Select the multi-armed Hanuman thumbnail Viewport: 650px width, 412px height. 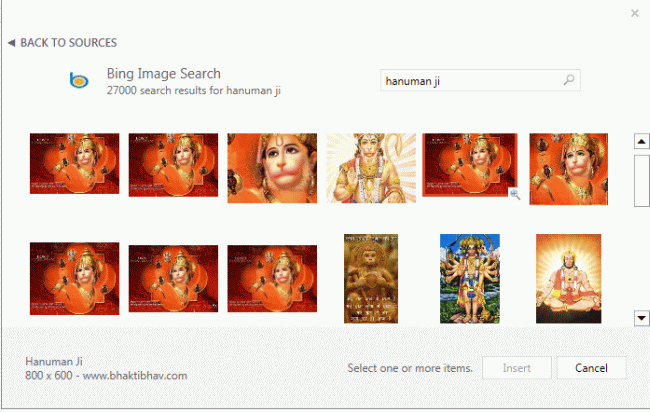pyautogui.click(x=470, y=279)
